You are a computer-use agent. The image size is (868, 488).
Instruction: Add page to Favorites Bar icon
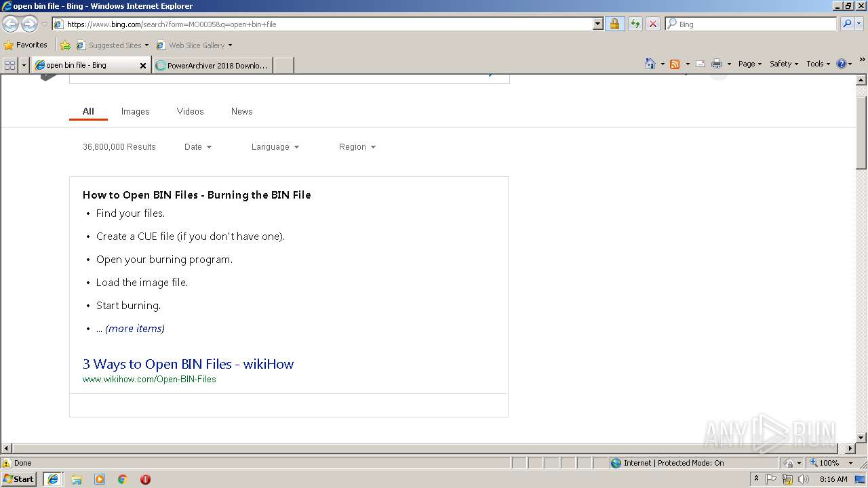pos(65,45)
